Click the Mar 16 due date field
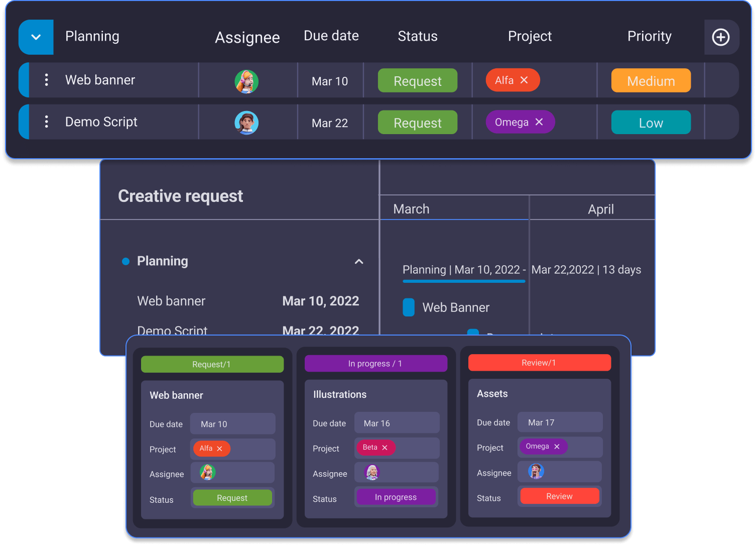The image size is (756, 545). (x=397, y=423)
